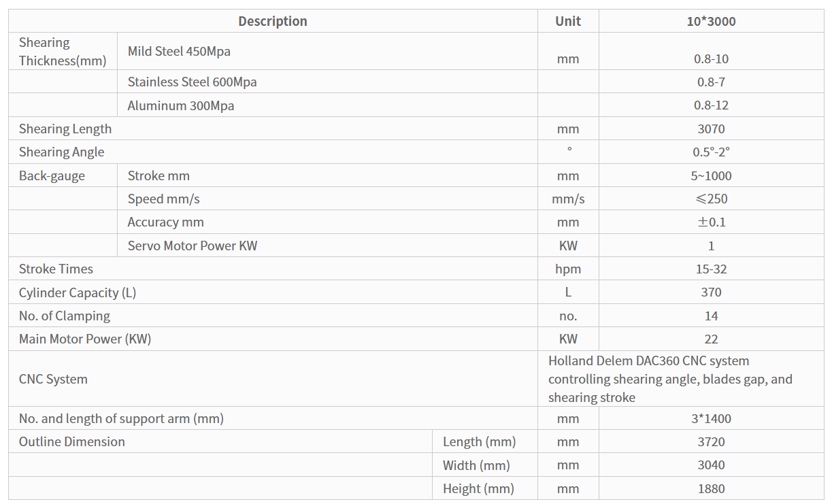Screen dimensions: 832x504
Task: Select the Holland Delem DAC360 CNC description
Action: point(670,379)
